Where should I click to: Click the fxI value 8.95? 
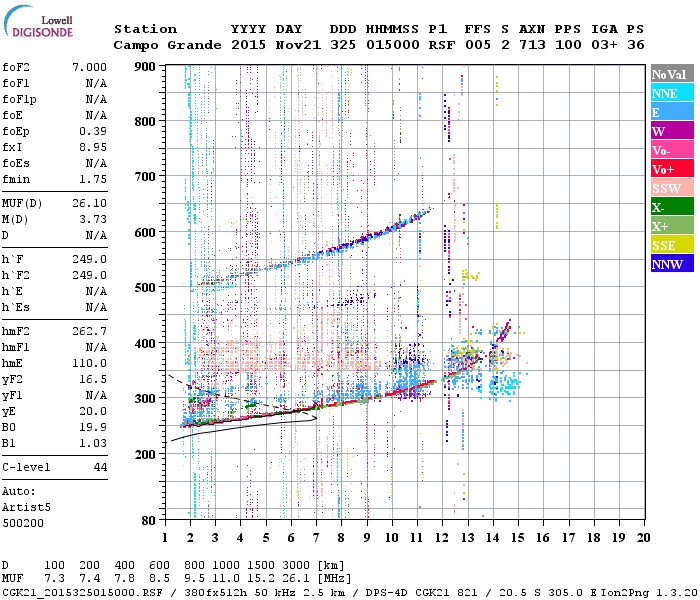coord(93,147)
